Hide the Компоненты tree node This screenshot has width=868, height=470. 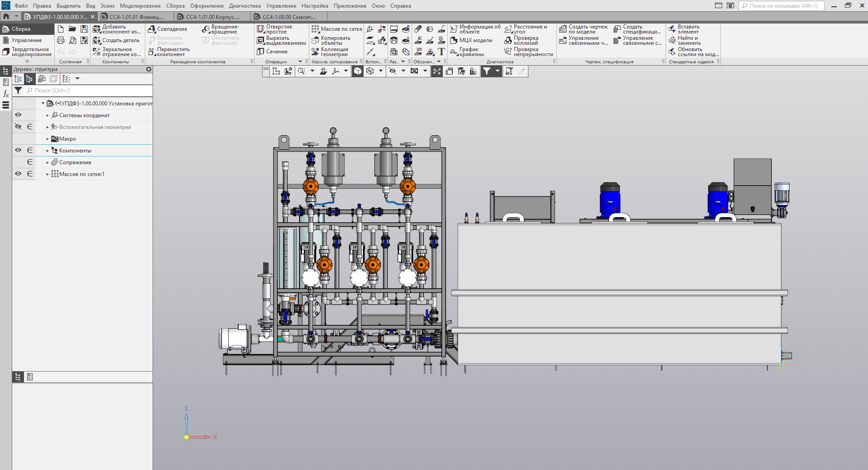(18, 150)
